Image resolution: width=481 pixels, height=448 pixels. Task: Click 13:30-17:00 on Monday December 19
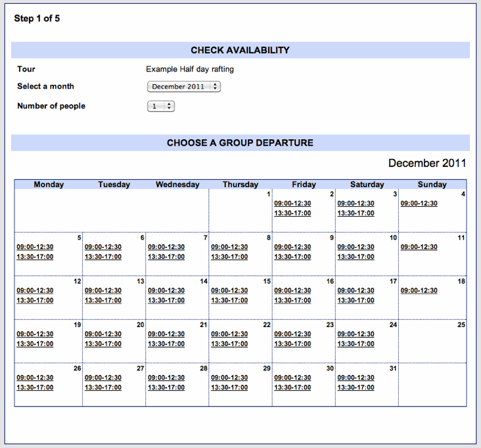click(x=35, y=344)
